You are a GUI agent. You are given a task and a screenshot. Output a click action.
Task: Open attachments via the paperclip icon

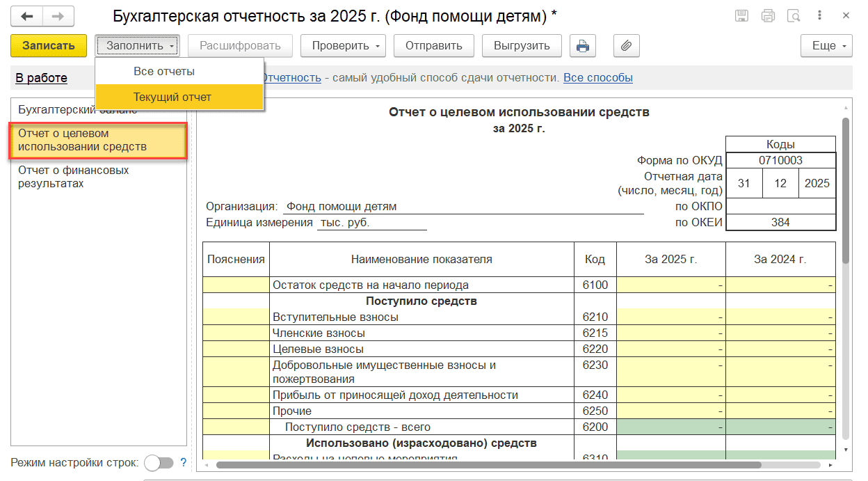pyautogui.click(x=626, y=46)
